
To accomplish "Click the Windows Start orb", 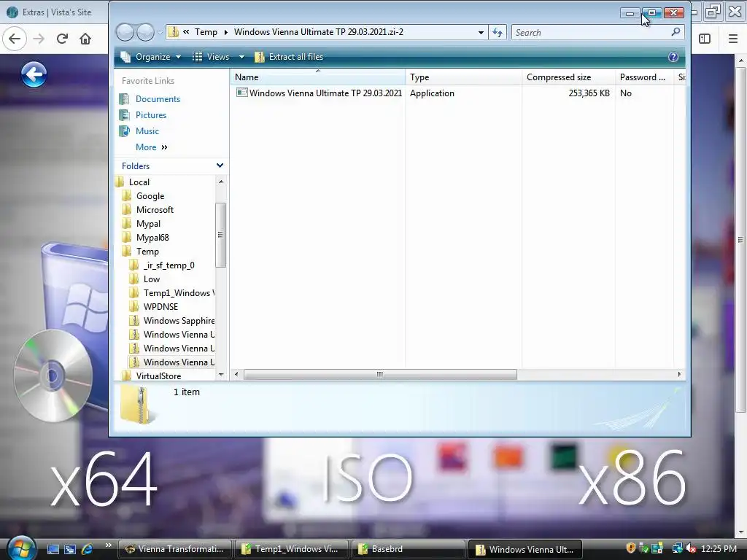I will 21,548.
